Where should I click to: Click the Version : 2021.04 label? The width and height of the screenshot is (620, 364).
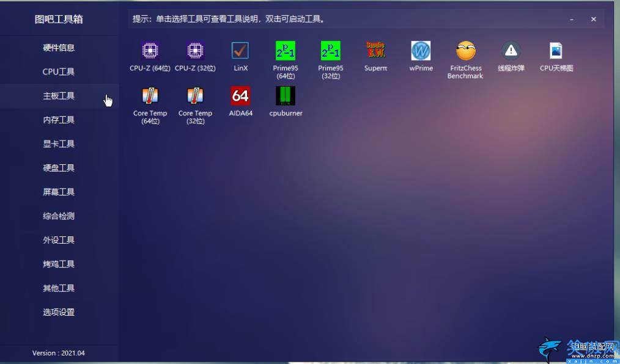[x=59, y=353]
